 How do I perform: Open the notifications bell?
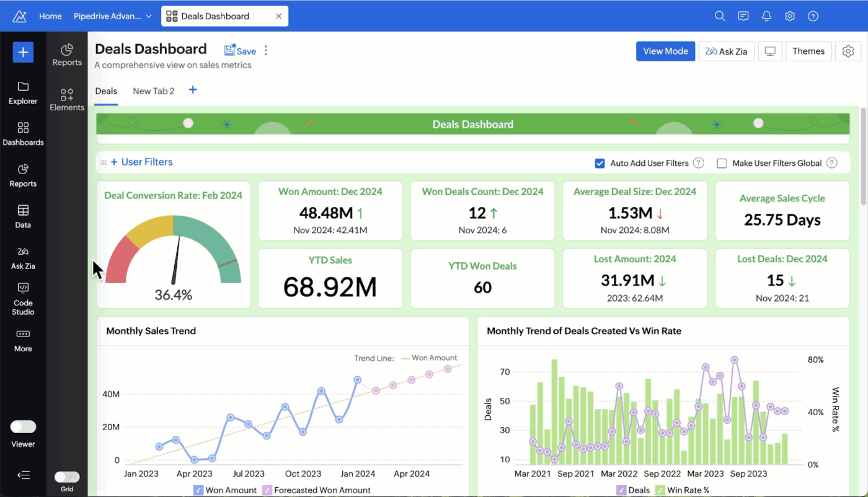[x=766, y=16]
